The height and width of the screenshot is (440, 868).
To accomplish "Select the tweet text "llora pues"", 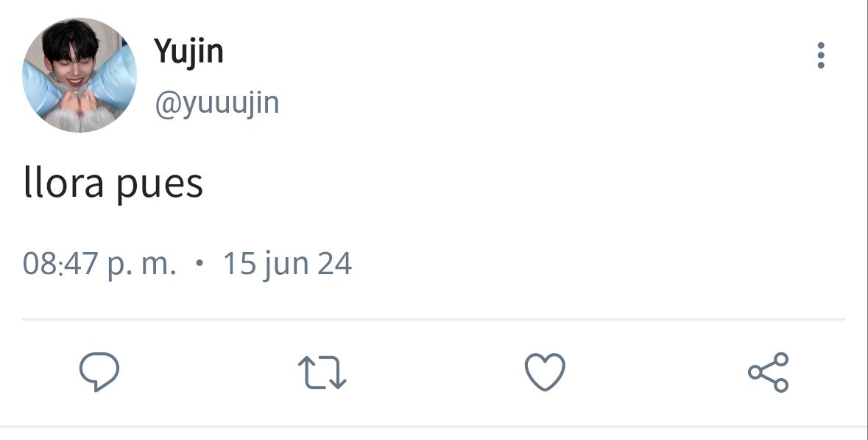I will tap(113, 184).
